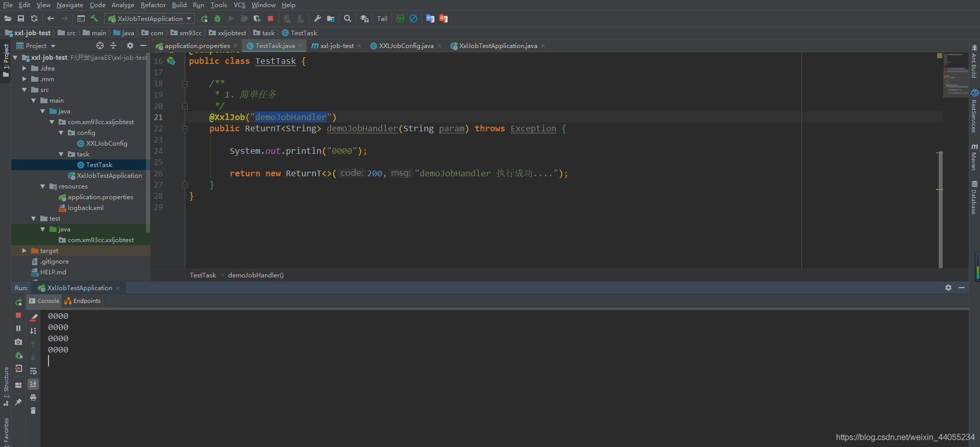Click the Tail toolbar button
The height and width of the screenshot is (447, 980).
click(x=382, y=18)
